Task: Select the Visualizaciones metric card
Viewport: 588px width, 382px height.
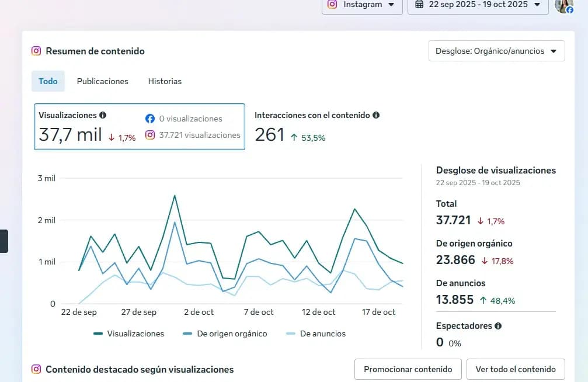Action: tap(140, 127)
